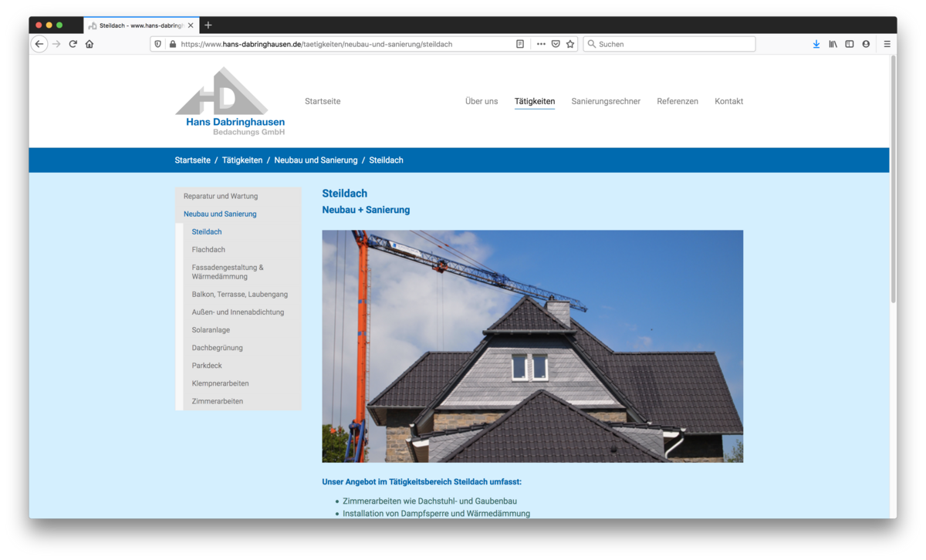Open a new browser tab
This screenshot has height=560, width=926.
pyautogui.click(x=208, y=25)
